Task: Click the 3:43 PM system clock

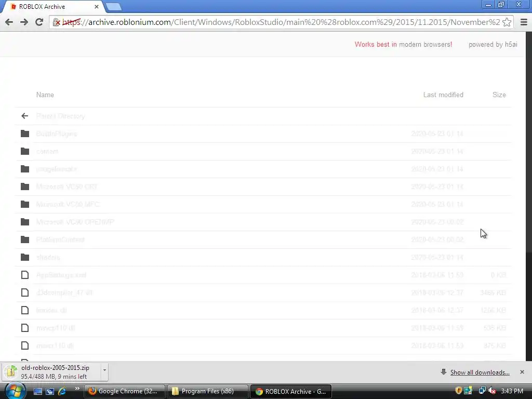Action: click(x=512, y=391)
